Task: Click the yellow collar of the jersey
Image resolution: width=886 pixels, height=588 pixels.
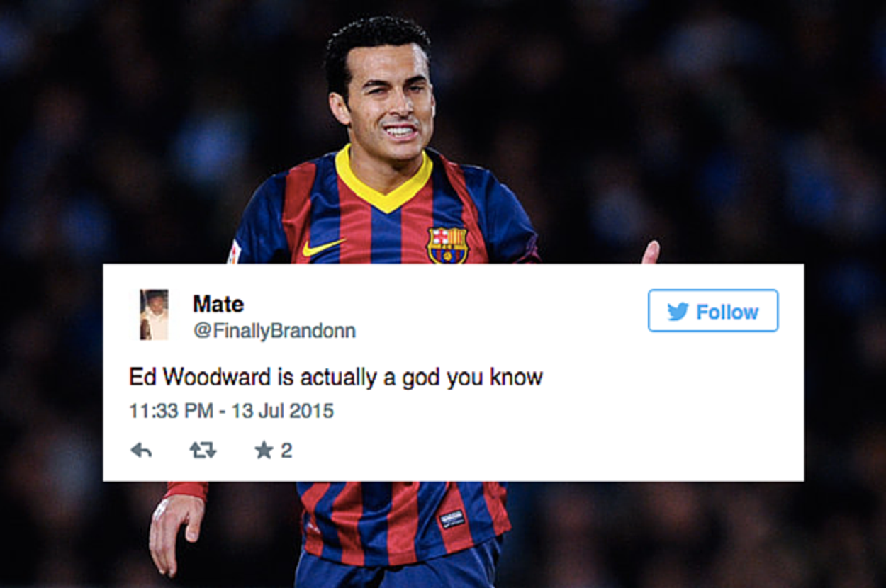Action: [x=383, y=179]
